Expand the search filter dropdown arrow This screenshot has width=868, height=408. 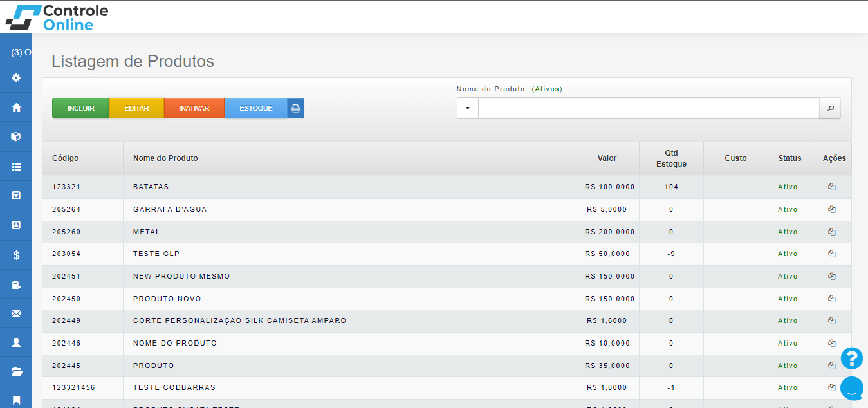click(x=468, y=108)
